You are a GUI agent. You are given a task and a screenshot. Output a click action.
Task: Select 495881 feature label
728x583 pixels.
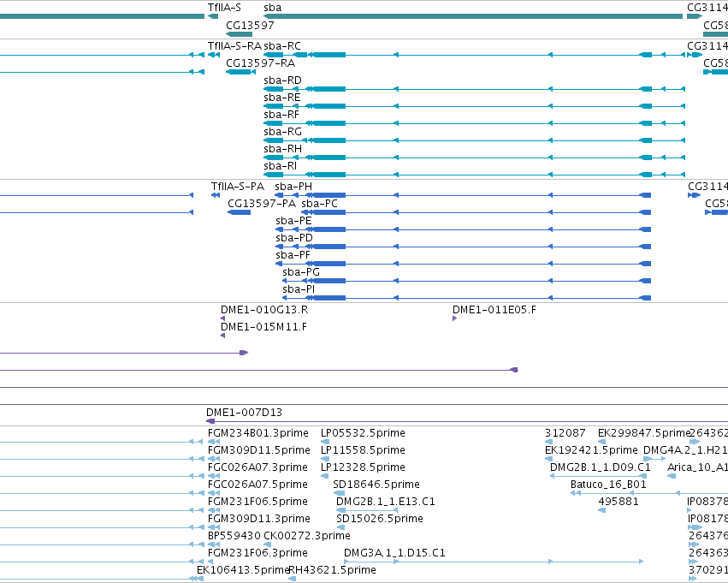click(619, 503)
